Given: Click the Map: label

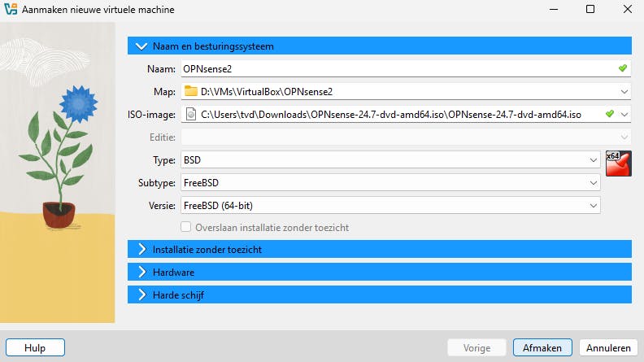Looking at the screenshot, I should click(164, 92).
